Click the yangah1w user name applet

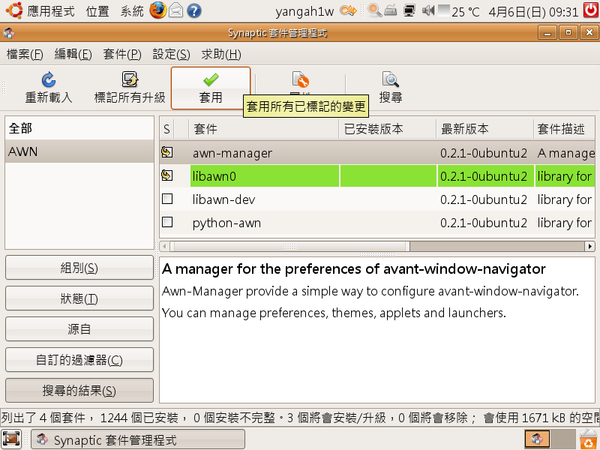[305, 11]
